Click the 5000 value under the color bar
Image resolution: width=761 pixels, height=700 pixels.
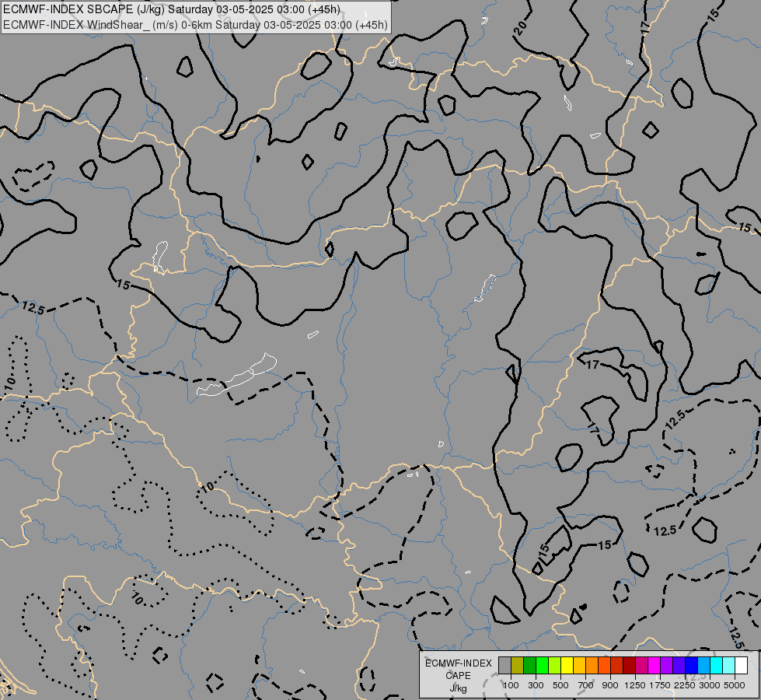coord(734,685)
